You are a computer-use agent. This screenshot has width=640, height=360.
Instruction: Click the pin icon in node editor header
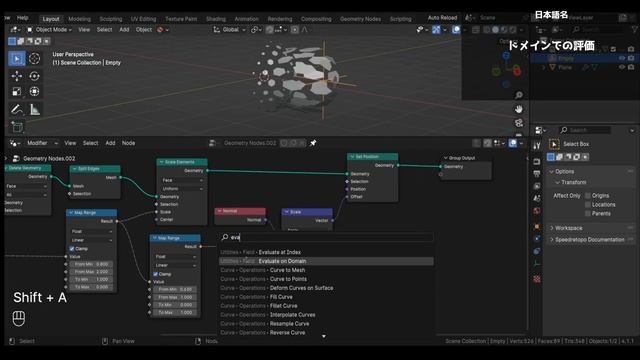tap(313, 143)
